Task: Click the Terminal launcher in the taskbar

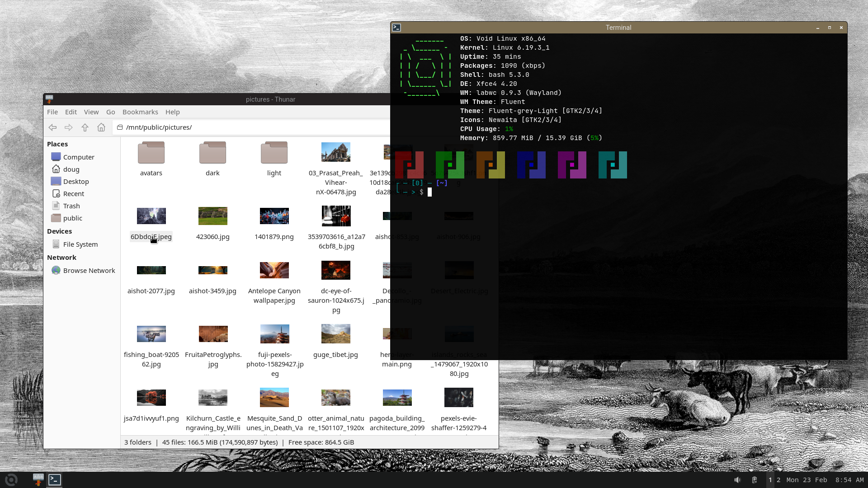Action: click(x=55, y=480)
